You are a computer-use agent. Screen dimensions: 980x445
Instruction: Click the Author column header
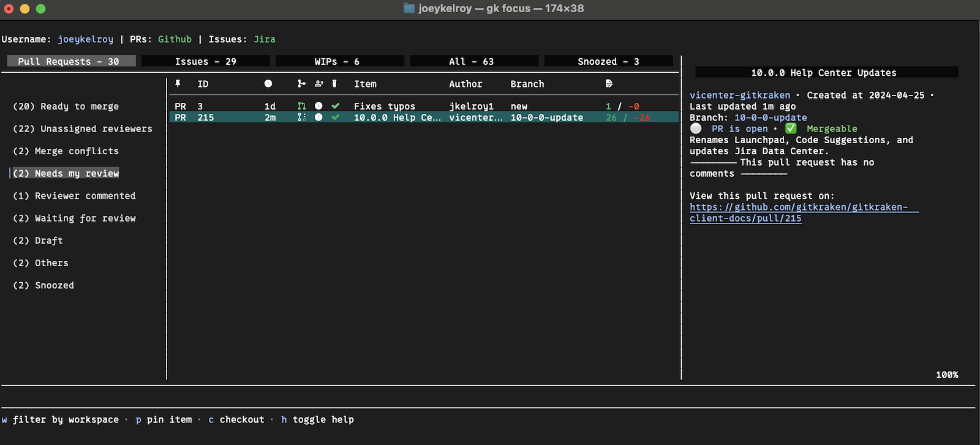tap(466, 84)
